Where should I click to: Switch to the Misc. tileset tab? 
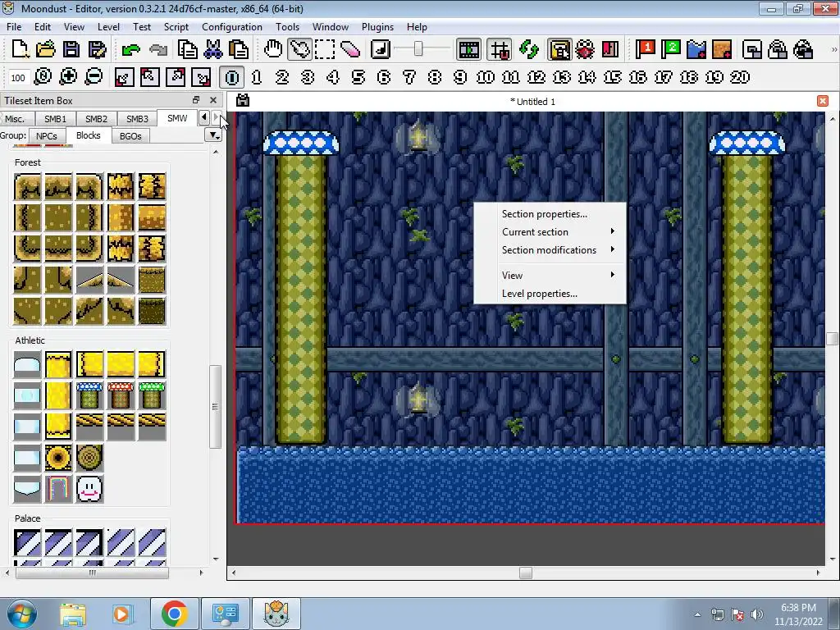click(x=15, y=119)
